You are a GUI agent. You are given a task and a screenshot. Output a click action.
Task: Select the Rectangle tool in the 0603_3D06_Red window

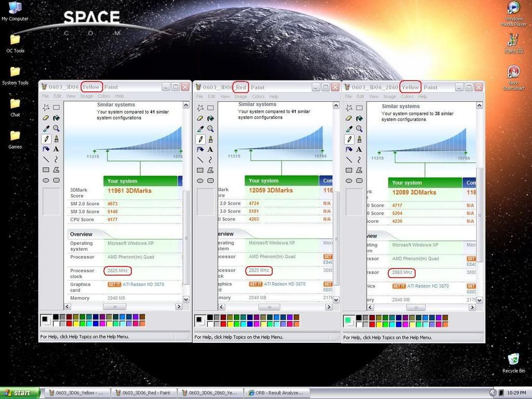coord(201,170)
